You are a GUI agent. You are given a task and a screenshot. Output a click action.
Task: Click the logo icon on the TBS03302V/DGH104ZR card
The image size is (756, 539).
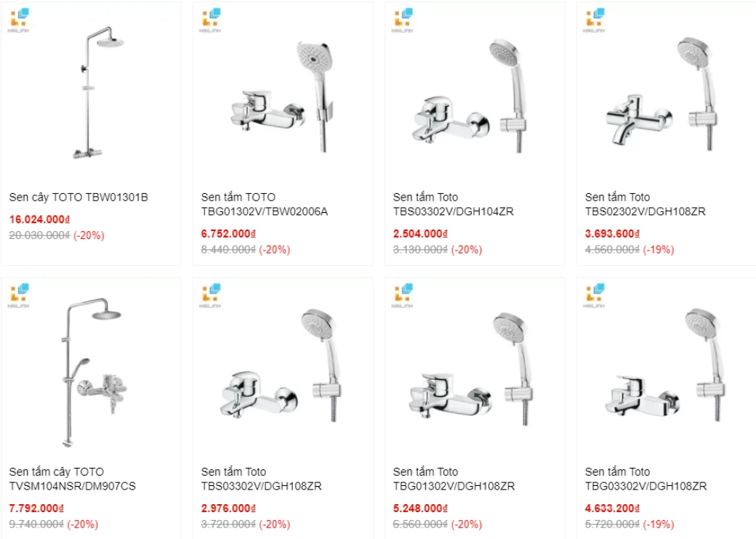coord(403,20)
